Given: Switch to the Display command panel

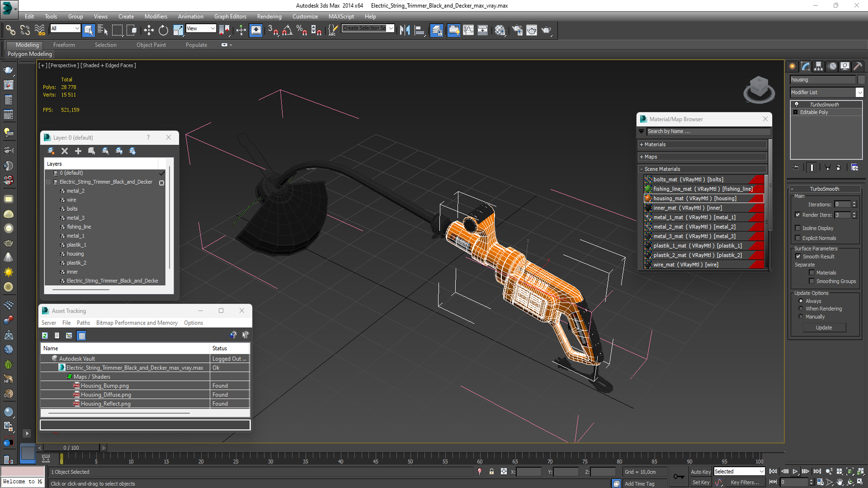Looking at the screenshot, I should coord(845,66).
